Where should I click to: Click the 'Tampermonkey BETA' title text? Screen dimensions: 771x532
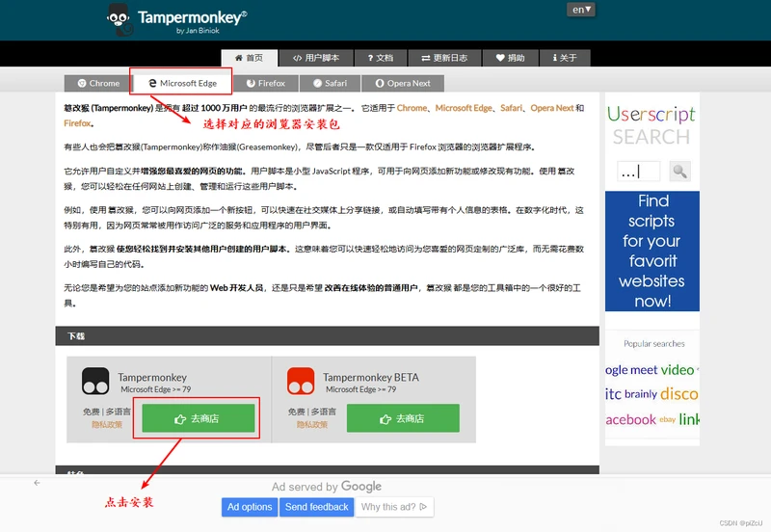point(371,377)
